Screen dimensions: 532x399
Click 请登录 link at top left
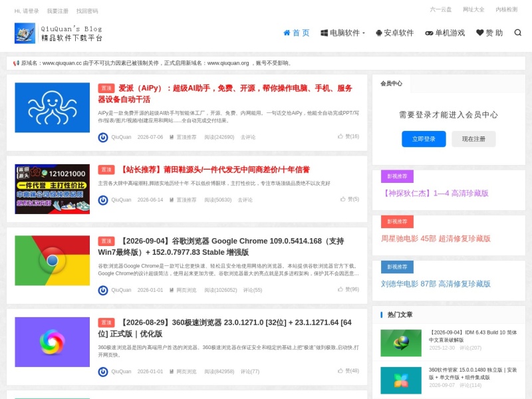point(31,11)
